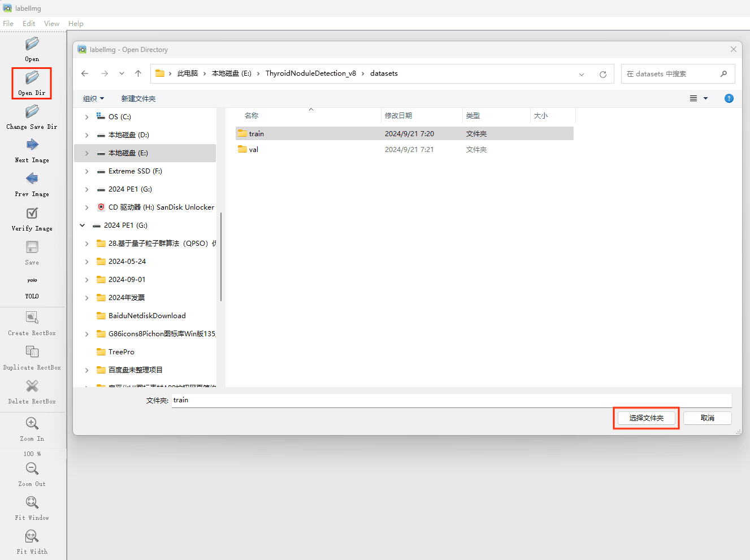Image resolution: width=750 pixels, height=560 pixels.
Task: Click the Change Save Dir icon
Action: 32,112
